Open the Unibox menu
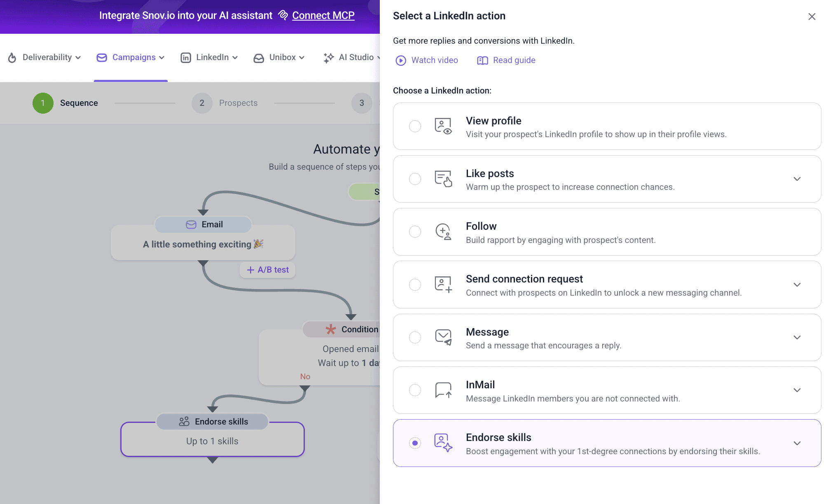The image size is (828, 504). point(279,57)
